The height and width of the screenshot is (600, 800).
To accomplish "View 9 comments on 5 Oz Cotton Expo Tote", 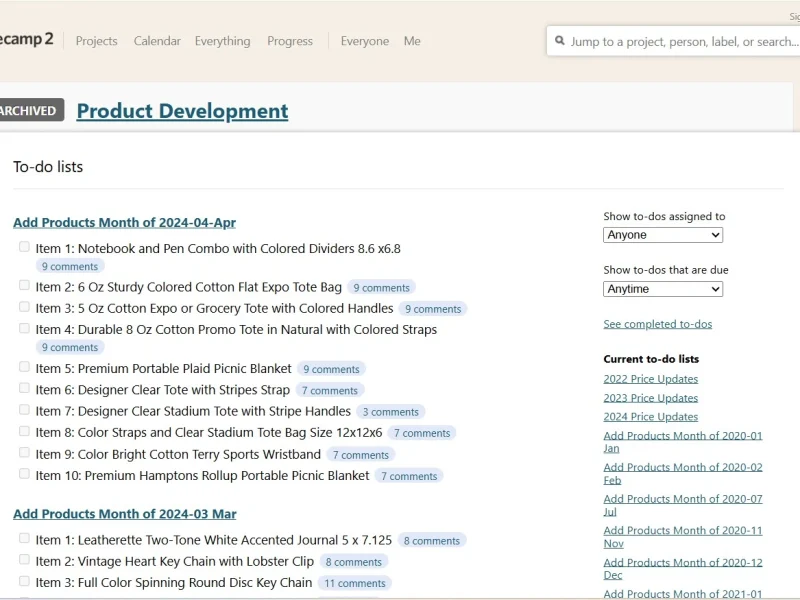I will tap(433, 309).
